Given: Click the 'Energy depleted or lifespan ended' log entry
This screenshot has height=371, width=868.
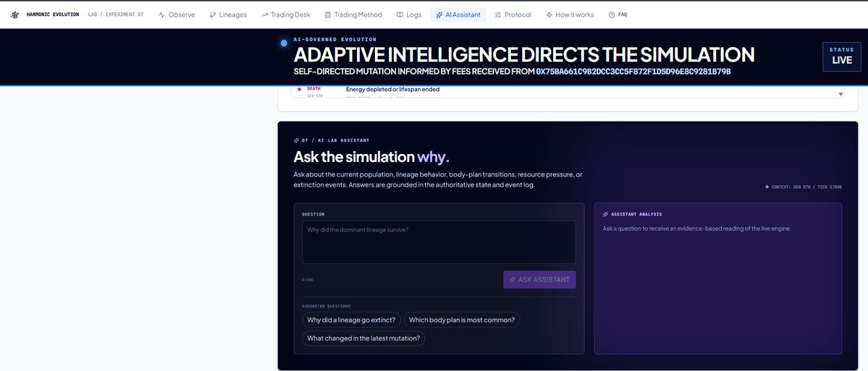Looking at the screenshot, I should (392, 89).
